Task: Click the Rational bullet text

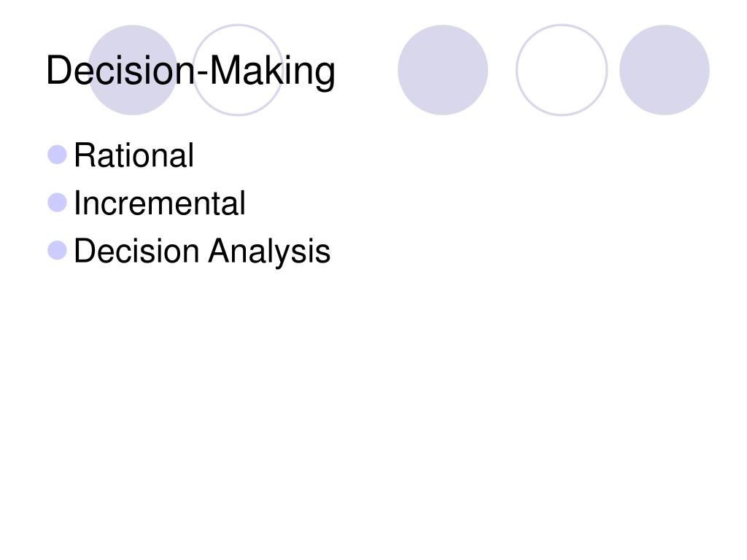Action: pyautogui.click(x=134, y=155)
